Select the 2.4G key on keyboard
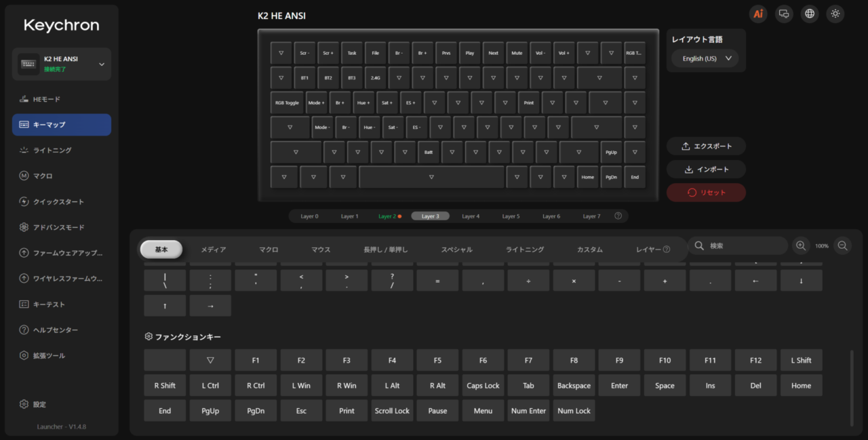Viewport: 868px width, 440px height. coord(375,78)
